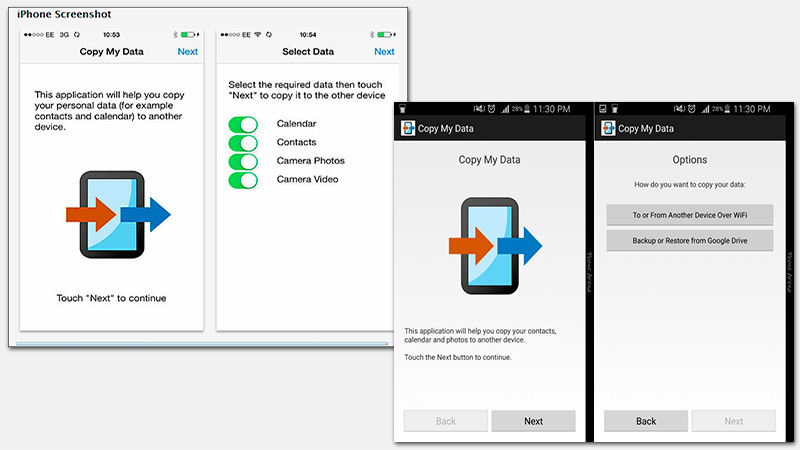The width and height of the screenshot is (800, 450).
Task: Click 10:54 clock on iPhone Select Data status bar
Action: [308, 35]
